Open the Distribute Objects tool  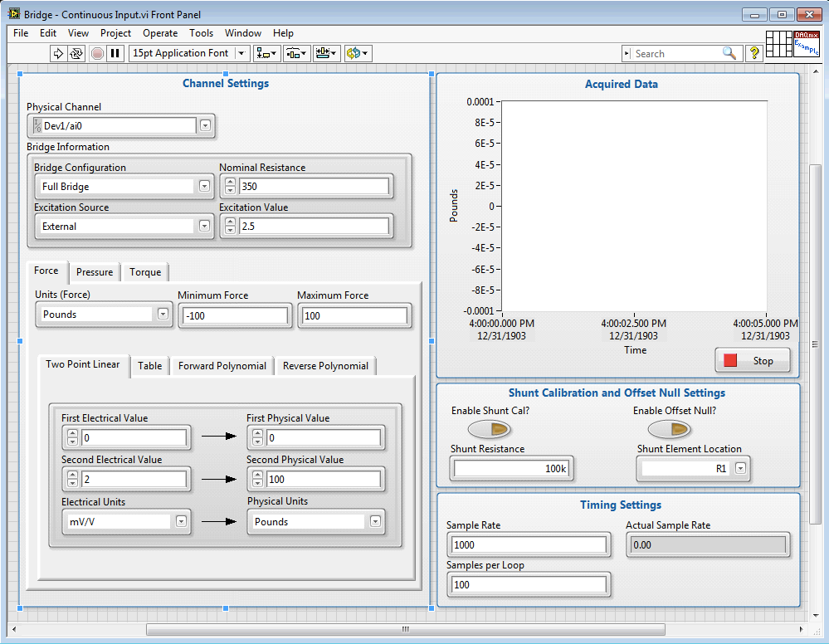click(x=296, y=53)
